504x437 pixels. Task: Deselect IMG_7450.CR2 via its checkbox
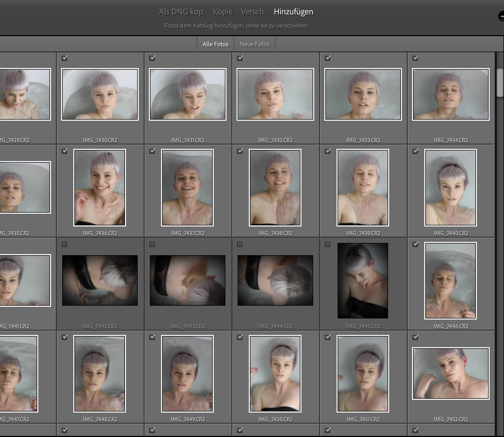[x=240, y=337]
